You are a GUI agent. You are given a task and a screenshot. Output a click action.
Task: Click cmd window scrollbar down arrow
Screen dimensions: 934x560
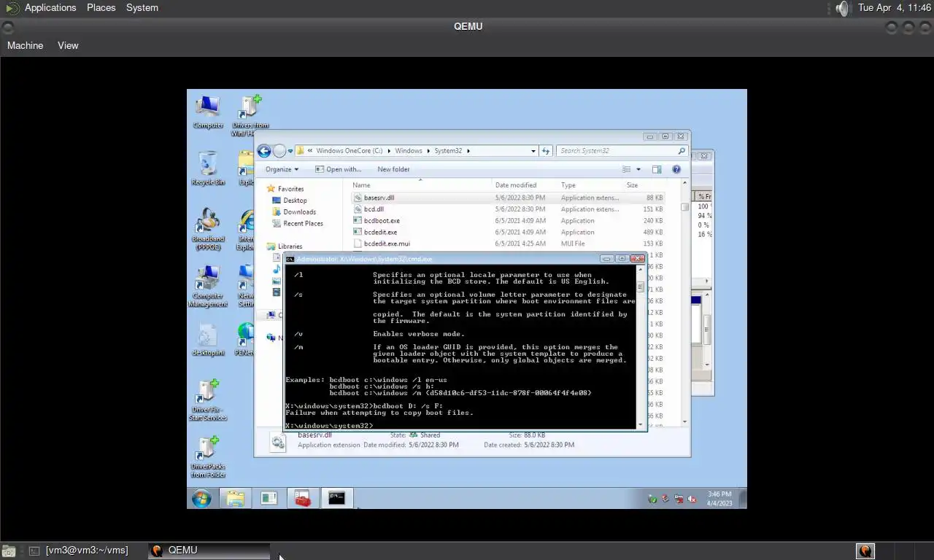(x=641, y=424)
